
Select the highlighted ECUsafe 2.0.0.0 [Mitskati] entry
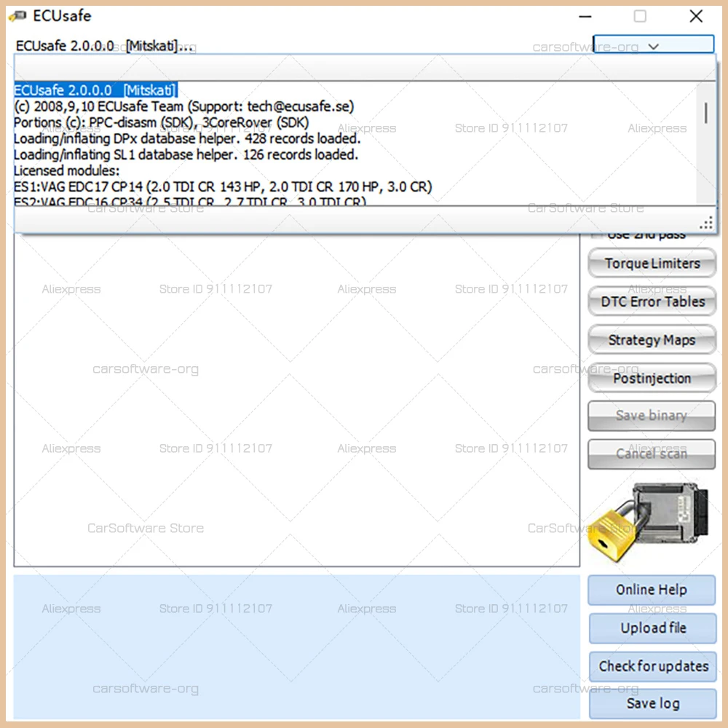click(95, 90)
